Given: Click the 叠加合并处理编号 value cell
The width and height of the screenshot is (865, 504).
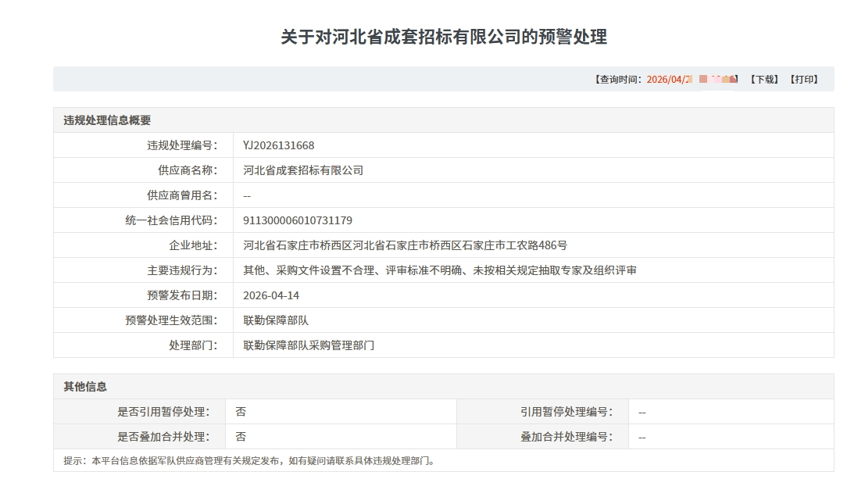Looking at the screenshot, I should [641, 436].
